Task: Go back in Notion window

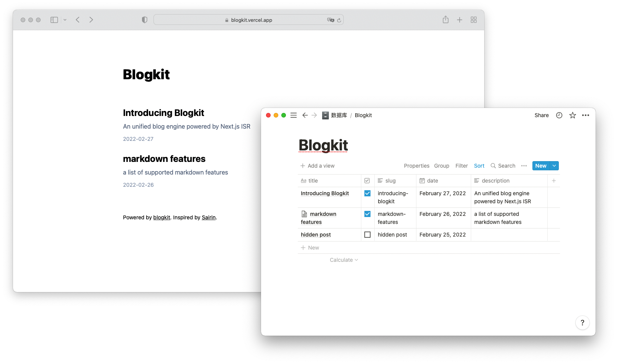Action: (x=305, y=115)
